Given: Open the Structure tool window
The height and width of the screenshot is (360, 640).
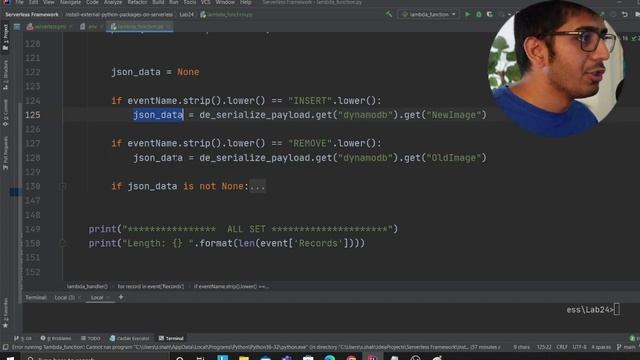Looking at the screenshot, I should [x=5, y=75].
